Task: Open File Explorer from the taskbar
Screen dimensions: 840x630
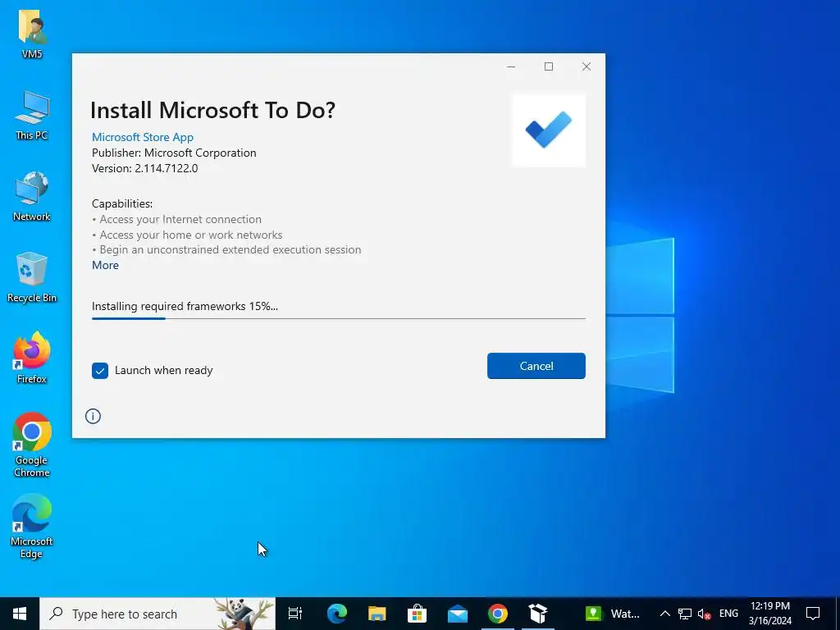Action: [x=377, y=614]
